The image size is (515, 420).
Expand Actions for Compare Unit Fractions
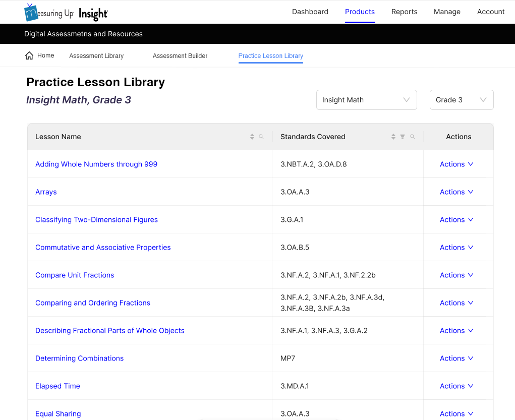[x=456, y=275]
